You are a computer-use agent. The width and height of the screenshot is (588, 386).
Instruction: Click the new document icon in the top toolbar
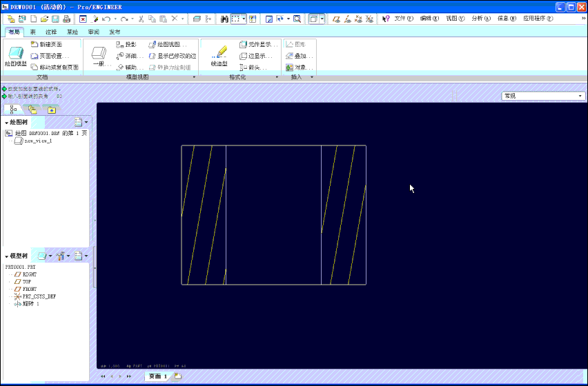coord(33,19)
